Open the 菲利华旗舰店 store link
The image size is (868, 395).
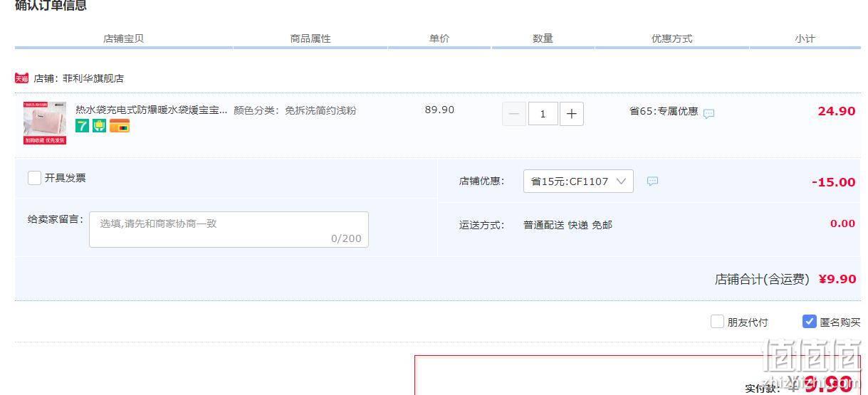[x=93, y=78]
